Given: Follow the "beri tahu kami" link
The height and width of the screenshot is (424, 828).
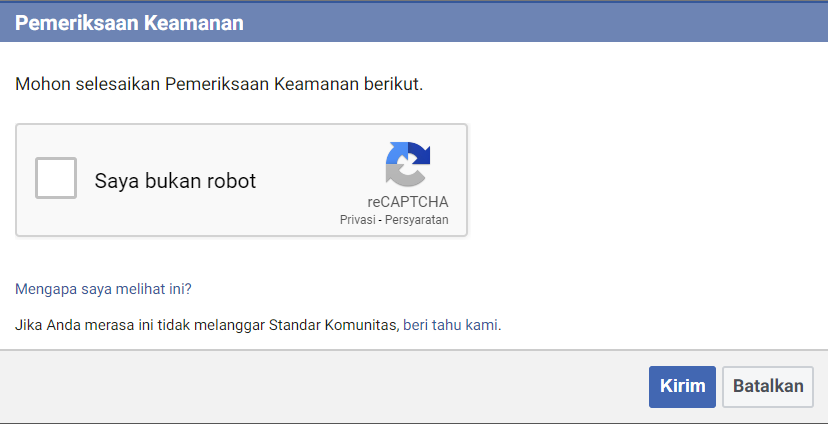Looking at the screenshot, I should coord(450,325).
